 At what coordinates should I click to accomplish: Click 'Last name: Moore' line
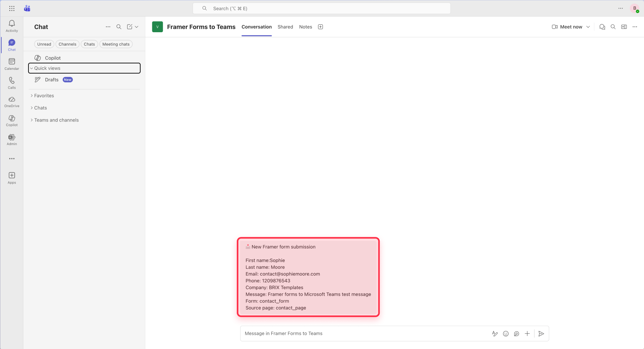point(265,267)
